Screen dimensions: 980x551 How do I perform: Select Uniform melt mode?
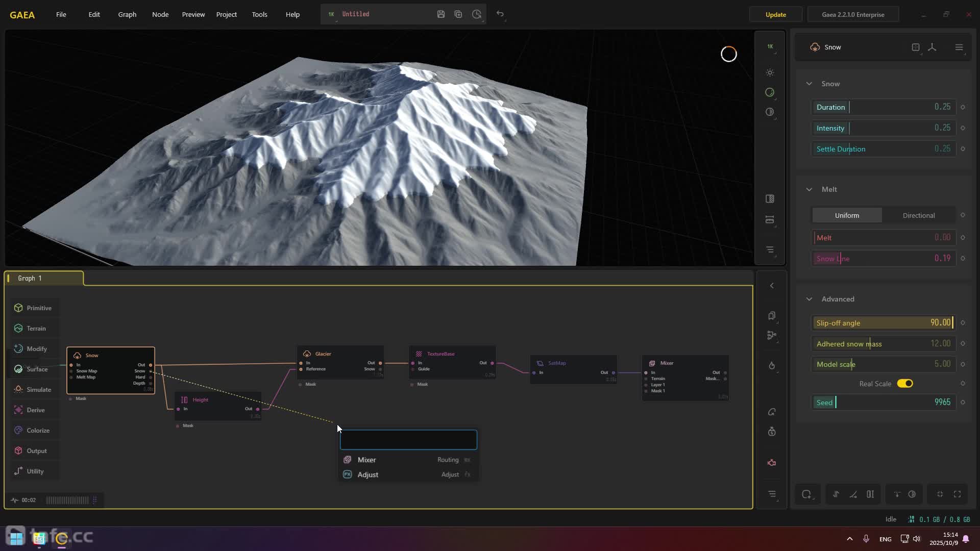pos(847,215)
